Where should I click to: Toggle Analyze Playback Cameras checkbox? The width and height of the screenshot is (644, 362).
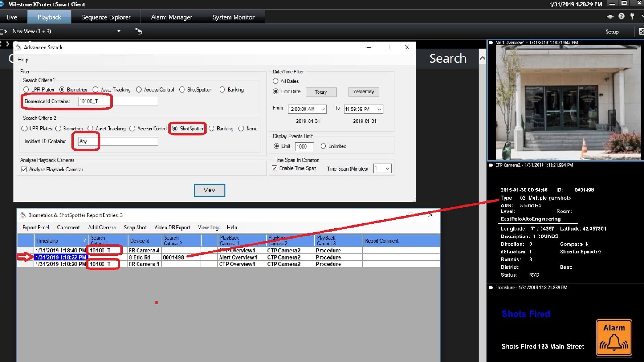[24, 169]
